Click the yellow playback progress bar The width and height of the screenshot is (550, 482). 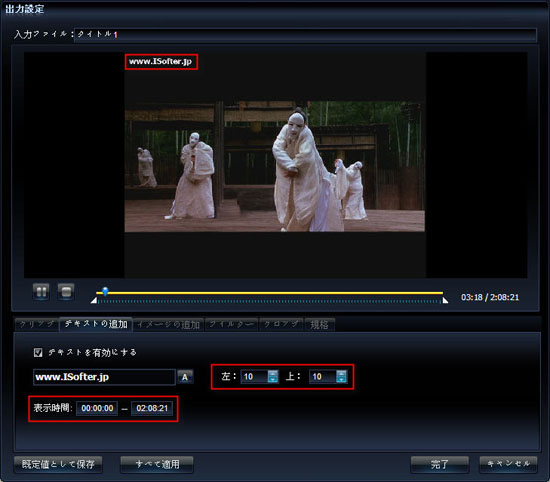pos(269,293)
